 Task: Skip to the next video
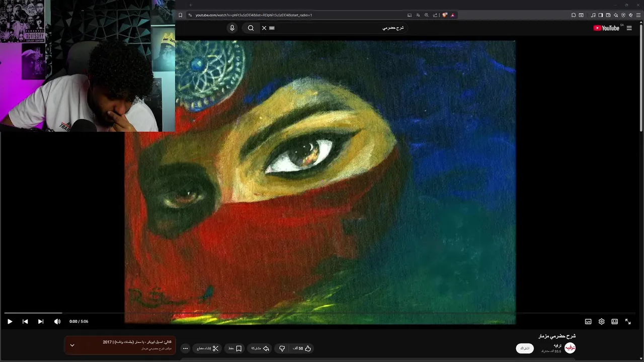(x=41, y=321)
